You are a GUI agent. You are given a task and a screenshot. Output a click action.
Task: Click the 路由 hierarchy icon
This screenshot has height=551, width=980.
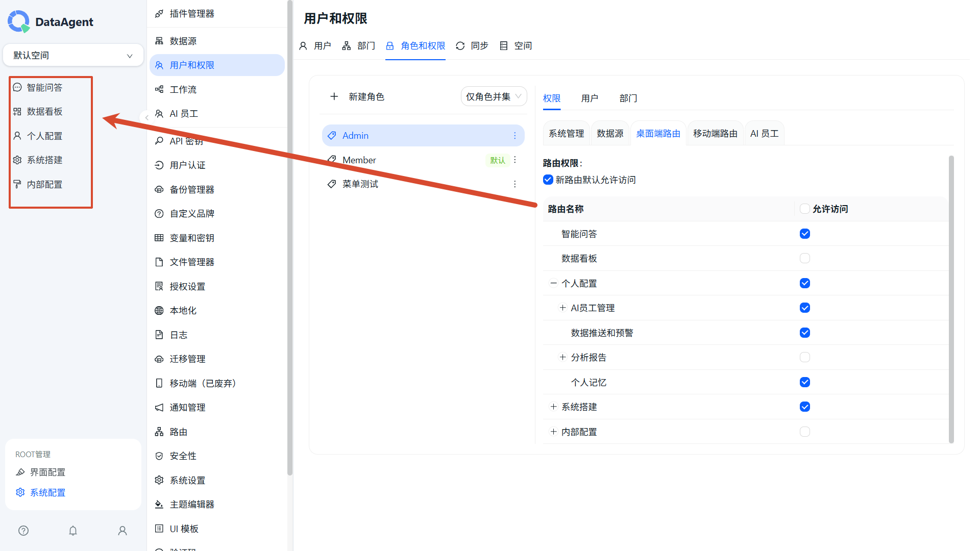click(x=159, y=432)
